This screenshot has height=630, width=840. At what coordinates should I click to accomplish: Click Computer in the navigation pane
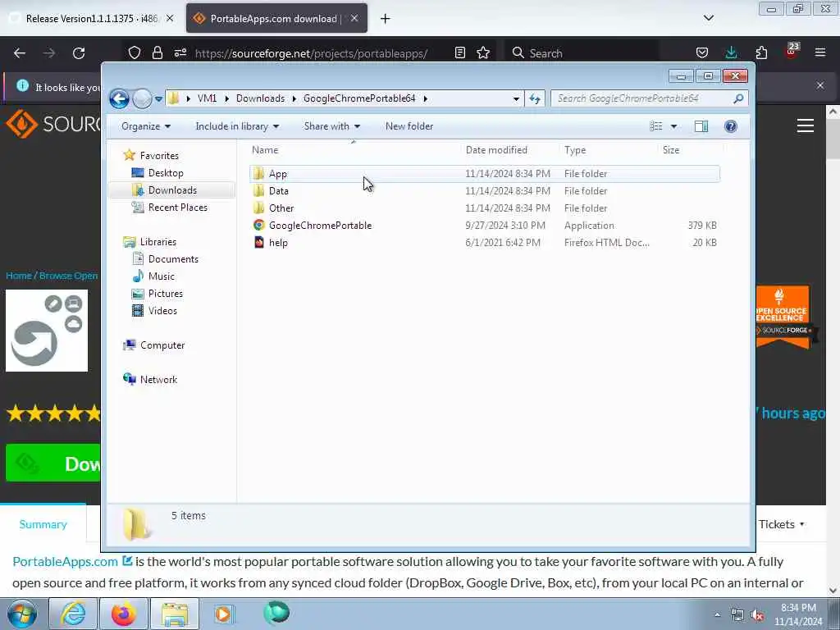[x=162, y=345]
